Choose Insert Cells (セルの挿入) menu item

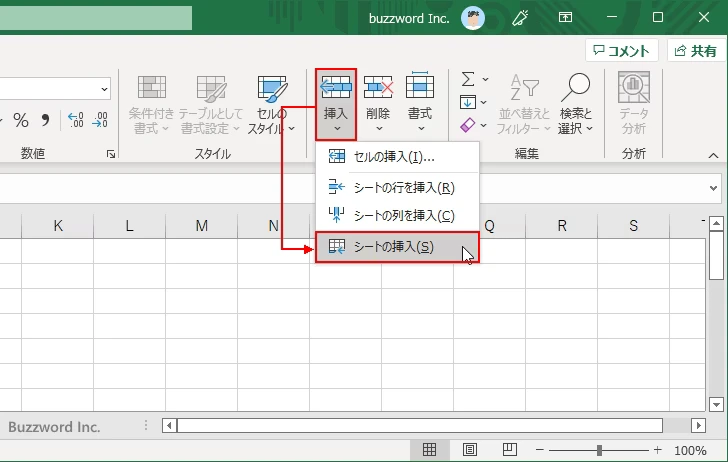click(397, 156)
